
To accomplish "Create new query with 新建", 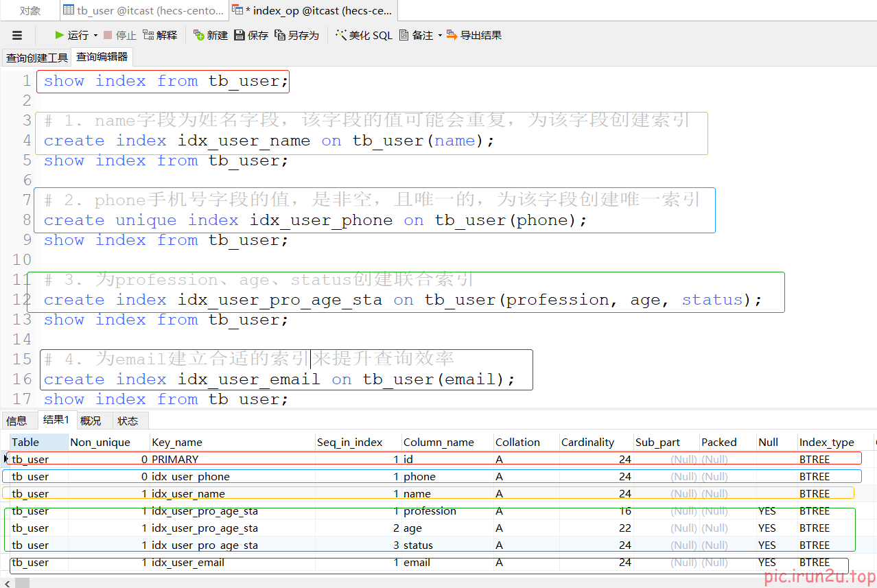I will click(x=210, y=35).
